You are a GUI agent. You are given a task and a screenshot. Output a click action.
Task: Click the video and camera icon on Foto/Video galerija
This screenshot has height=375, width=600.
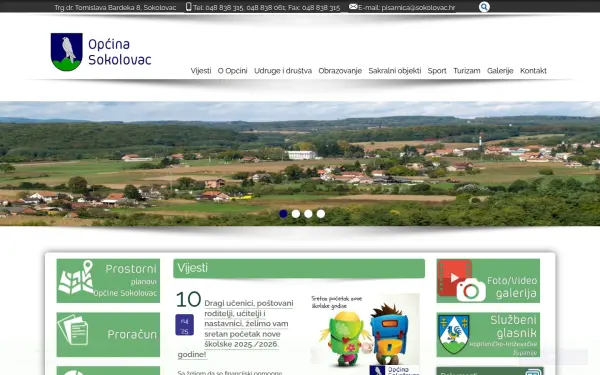(x=461, y=281)
